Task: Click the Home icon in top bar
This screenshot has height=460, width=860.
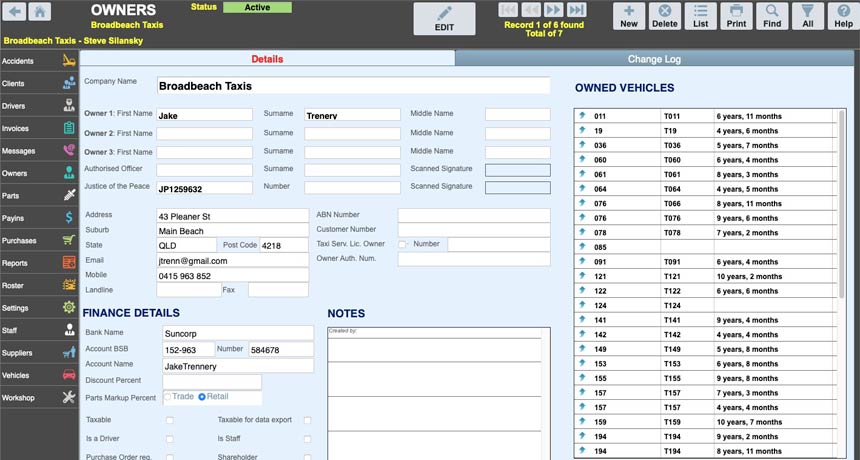Action: pyautogui.click(x=40, y=13)
